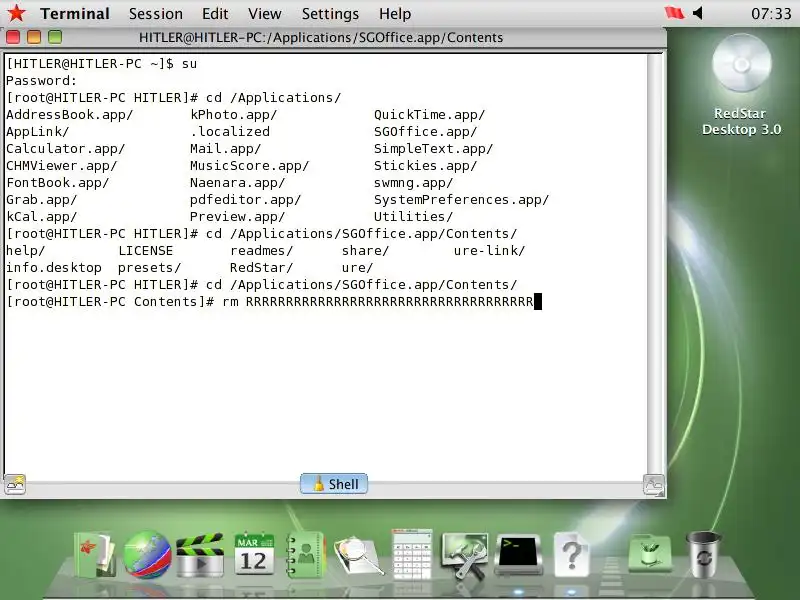Open the View menu

tap(264, 14)
